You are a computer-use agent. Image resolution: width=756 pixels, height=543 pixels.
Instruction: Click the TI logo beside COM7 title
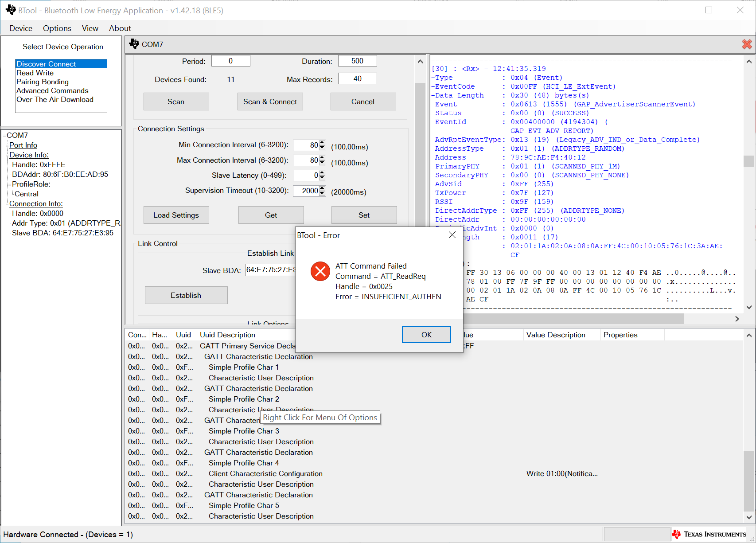[x=134, y=44]
